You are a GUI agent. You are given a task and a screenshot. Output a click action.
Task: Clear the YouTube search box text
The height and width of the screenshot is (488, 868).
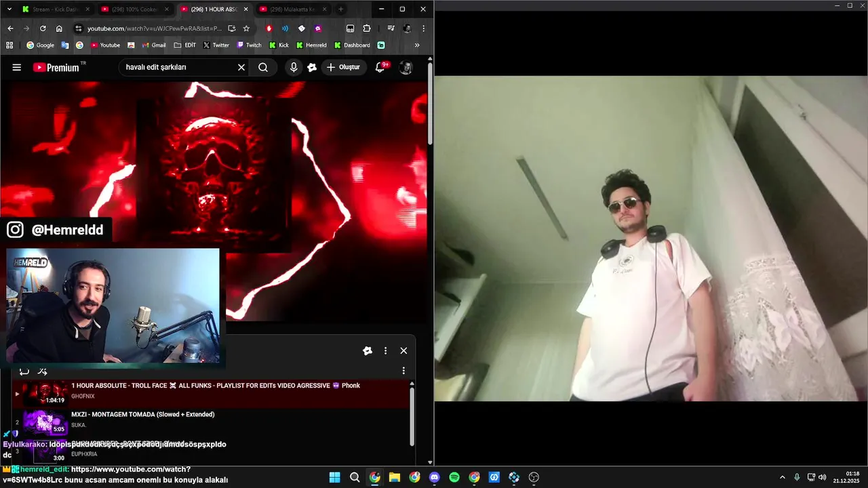[x=241, y=67]
